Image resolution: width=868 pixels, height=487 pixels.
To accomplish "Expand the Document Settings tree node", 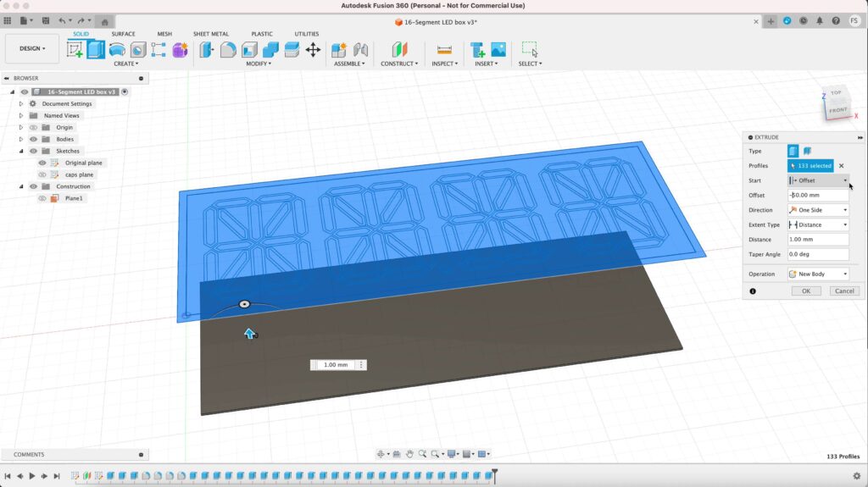I will 21,103.
